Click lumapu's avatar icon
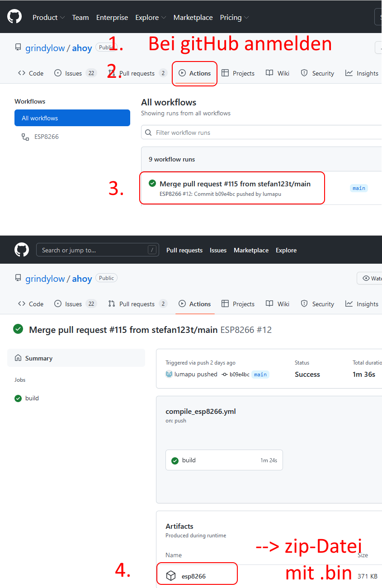 (169, 374)
